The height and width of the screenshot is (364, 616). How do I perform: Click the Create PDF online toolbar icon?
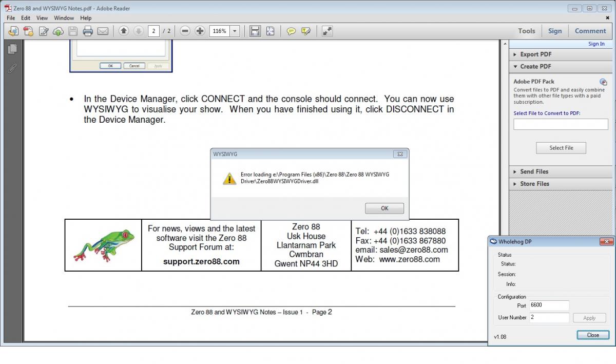click(28, 31)
